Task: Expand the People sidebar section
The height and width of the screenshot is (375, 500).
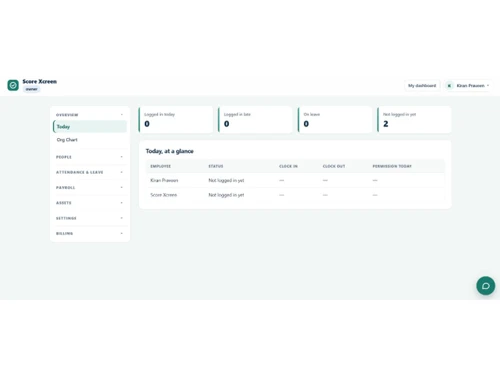Action: [90, 157]
